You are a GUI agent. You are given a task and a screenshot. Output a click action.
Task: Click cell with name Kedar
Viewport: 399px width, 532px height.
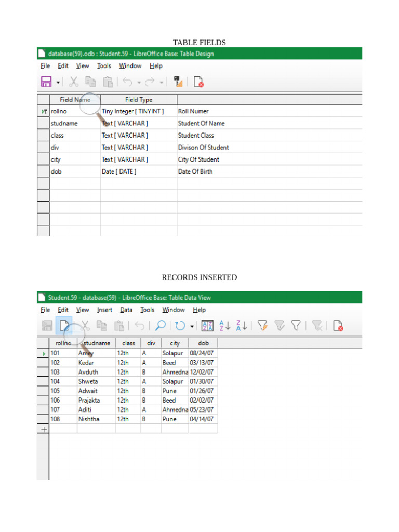coord(96,363)
